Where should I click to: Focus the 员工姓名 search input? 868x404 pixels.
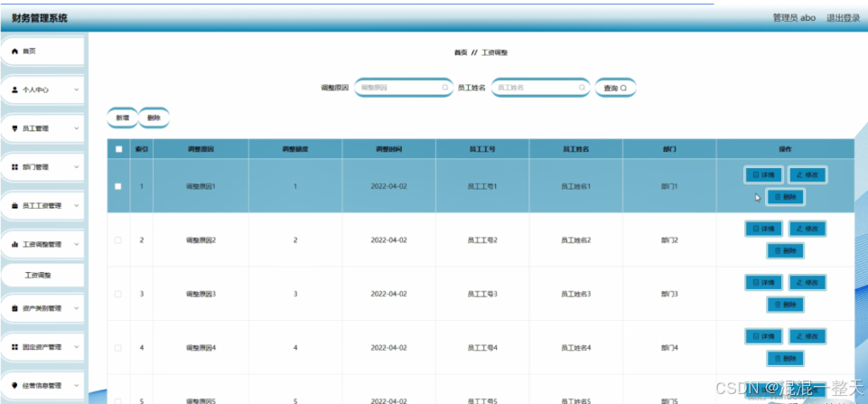point(540,88)
